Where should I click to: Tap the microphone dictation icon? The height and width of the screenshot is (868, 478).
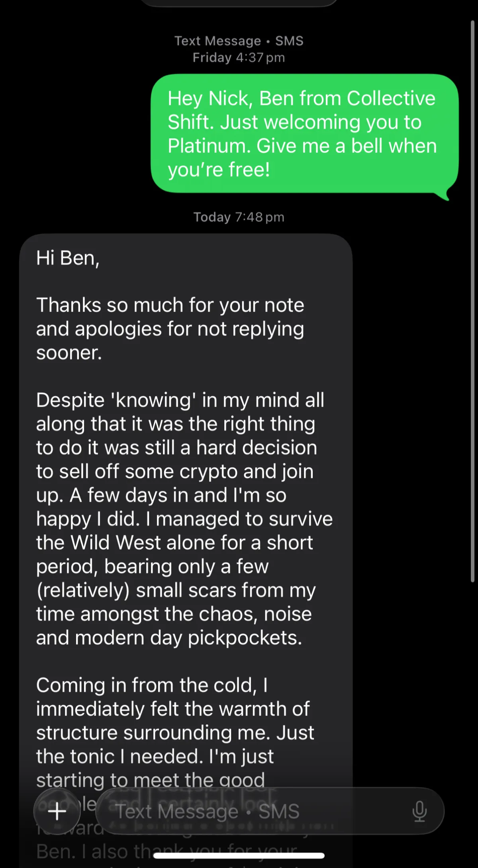419,811
